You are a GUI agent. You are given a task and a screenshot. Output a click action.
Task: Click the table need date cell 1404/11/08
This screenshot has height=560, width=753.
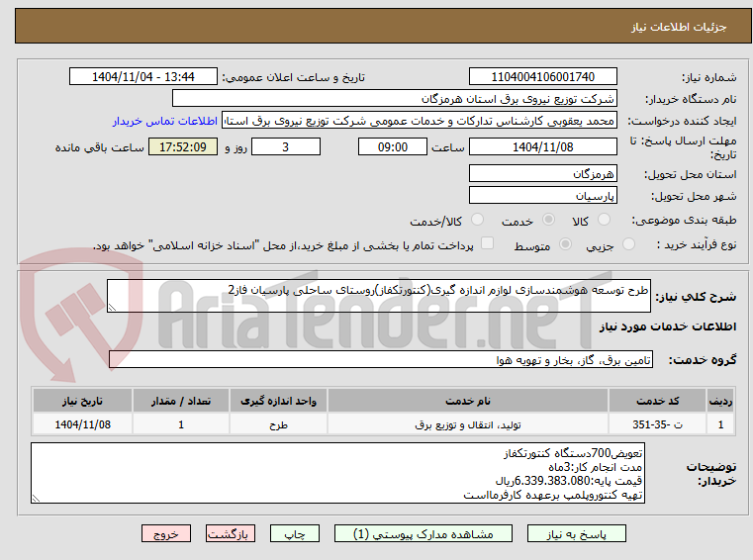pos(82,424)
